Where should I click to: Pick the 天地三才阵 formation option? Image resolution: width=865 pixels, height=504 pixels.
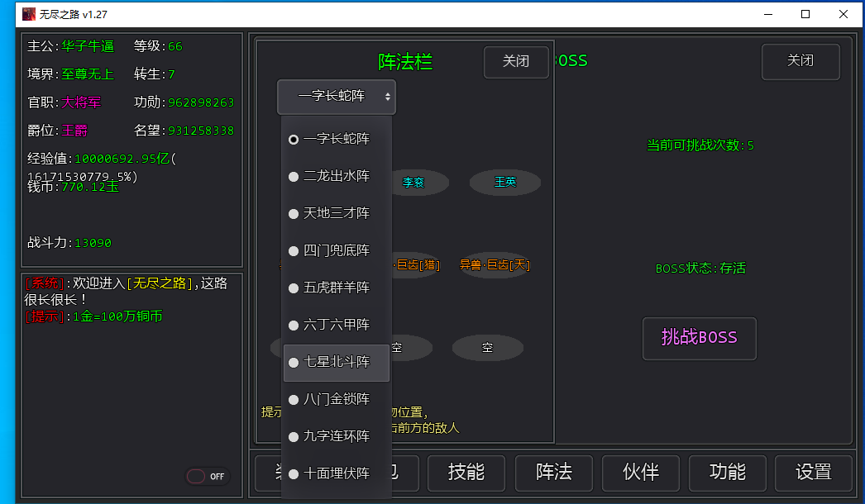(336, 213)
